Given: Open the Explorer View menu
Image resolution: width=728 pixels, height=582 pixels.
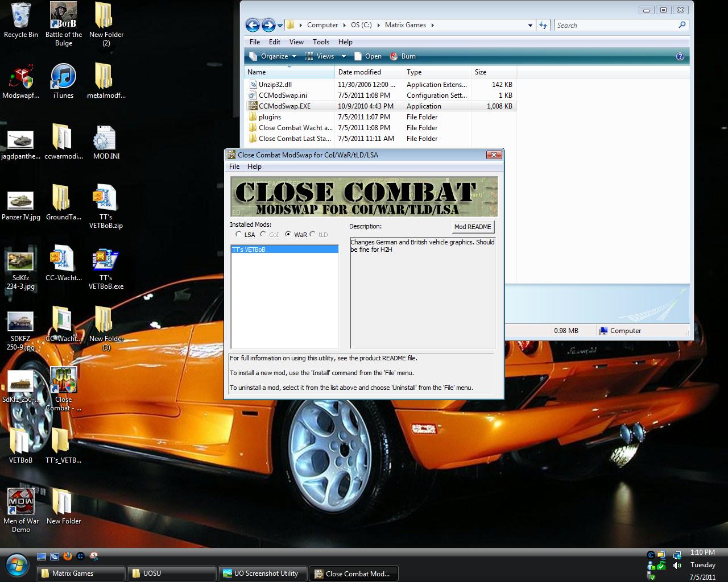Looking at the screenshot, I should pos(296,42).
